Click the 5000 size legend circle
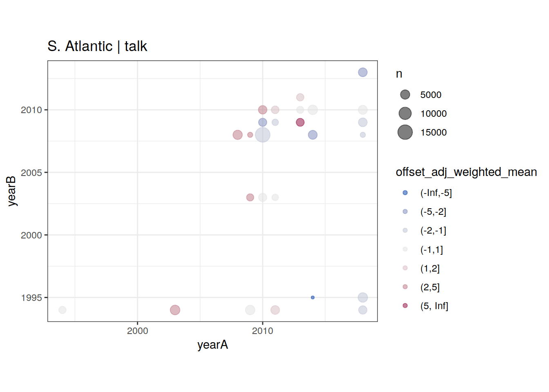The image size is (549, 392). 405,95
